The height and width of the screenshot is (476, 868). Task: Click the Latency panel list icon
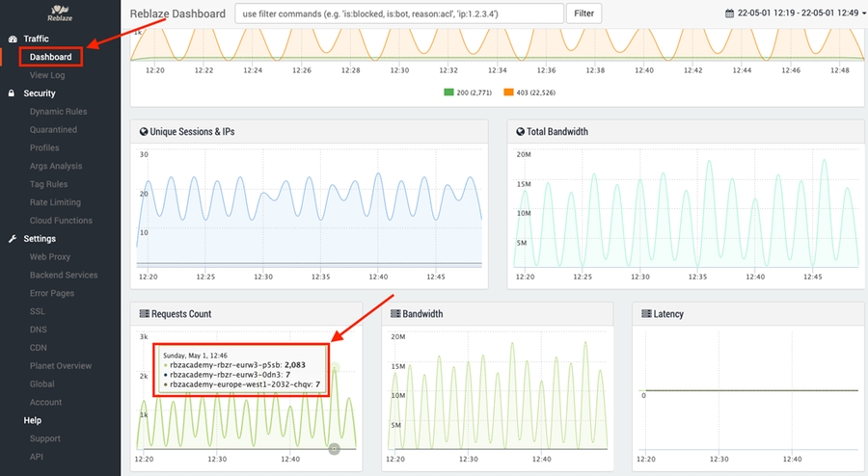[645, 314]
